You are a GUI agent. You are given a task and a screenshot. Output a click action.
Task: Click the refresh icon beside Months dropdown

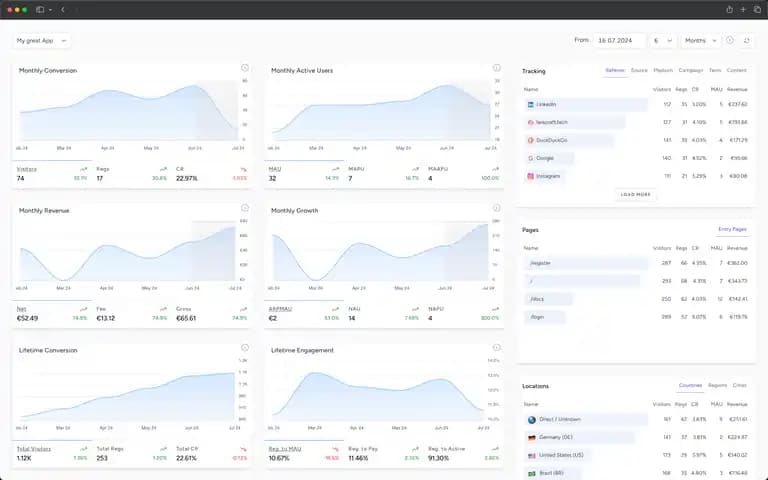coord(746,41)
